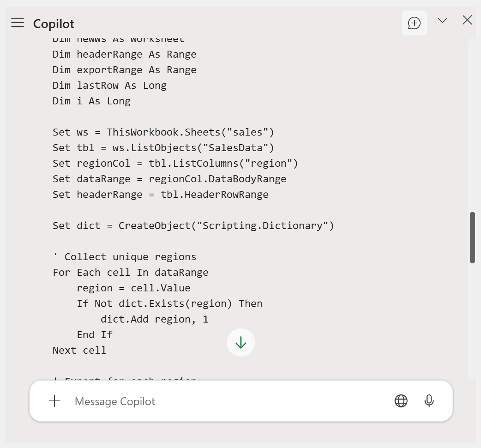Expand the chevron dropdown beside new chat
481x448 pixels.
coord(442,21)
